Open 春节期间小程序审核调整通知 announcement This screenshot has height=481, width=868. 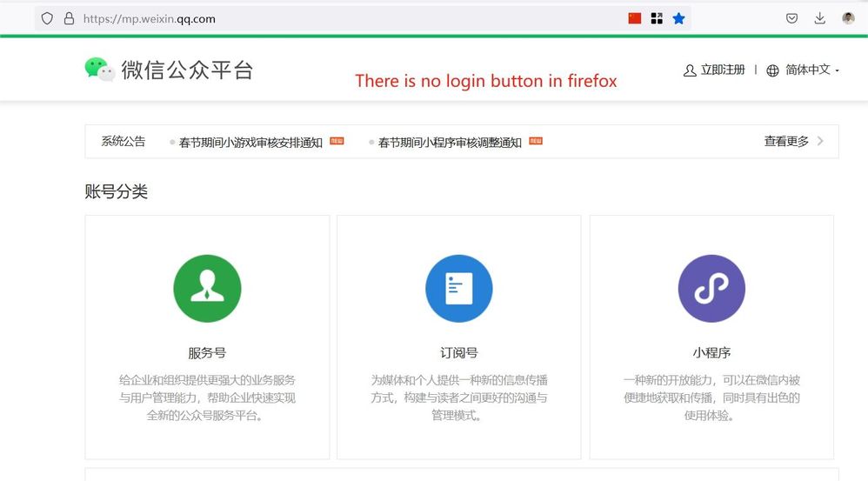[x=450, y=143]
